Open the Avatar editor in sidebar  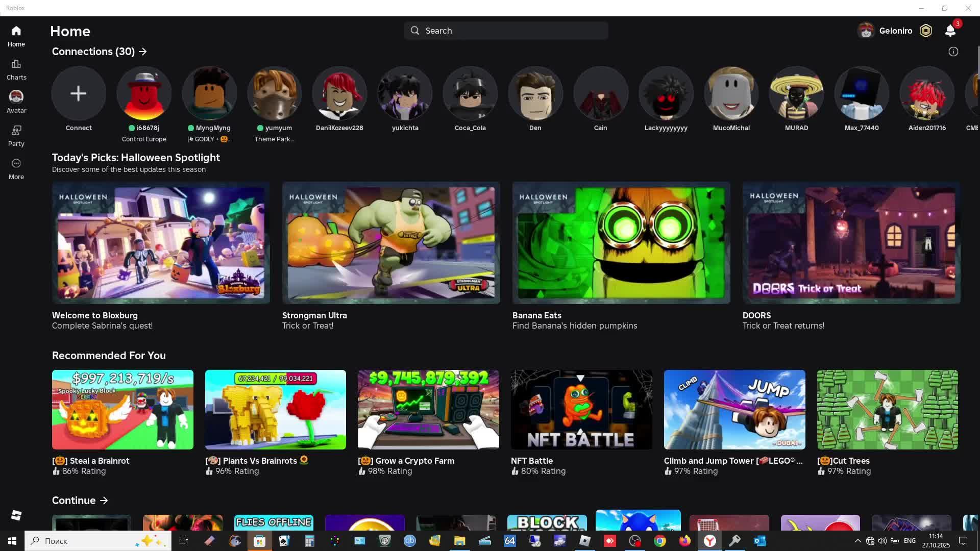[x=16, y=102]
